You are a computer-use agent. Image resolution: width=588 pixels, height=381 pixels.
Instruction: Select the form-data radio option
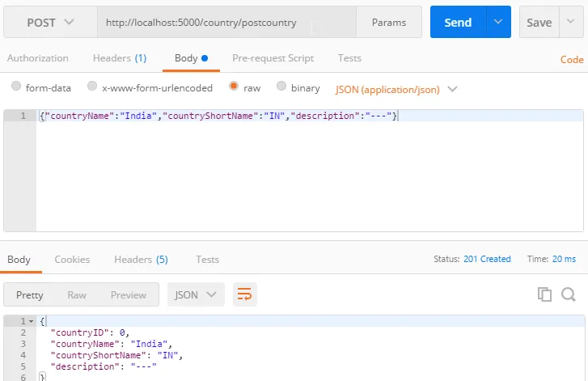tap(16, 87)
